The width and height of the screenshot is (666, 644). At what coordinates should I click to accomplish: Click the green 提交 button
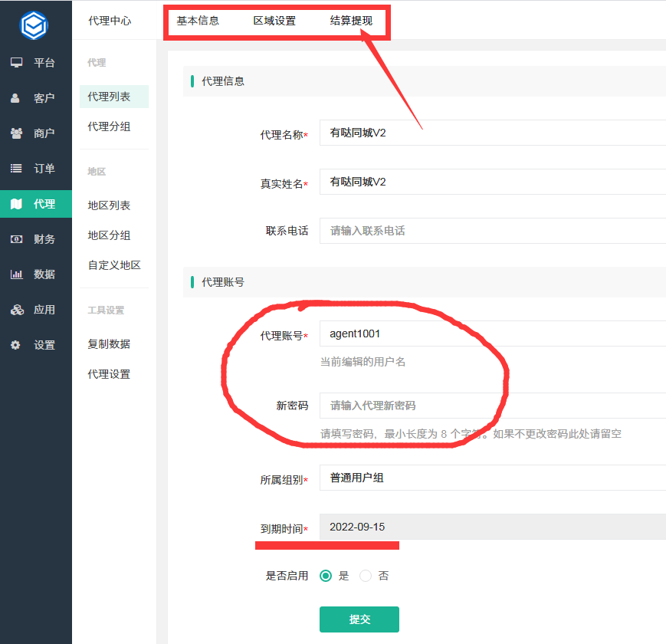point(359,619)
